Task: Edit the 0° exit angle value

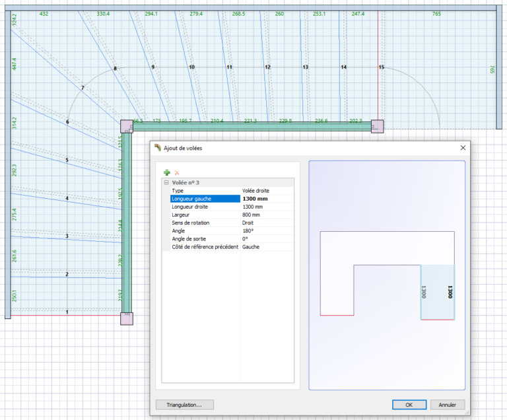Action: click(245, 239)
